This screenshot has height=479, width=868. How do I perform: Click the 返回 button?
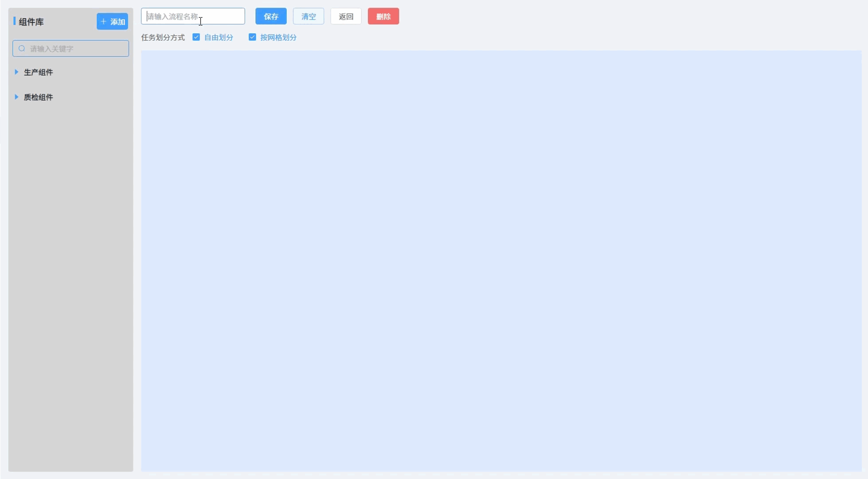pos(346,16)
